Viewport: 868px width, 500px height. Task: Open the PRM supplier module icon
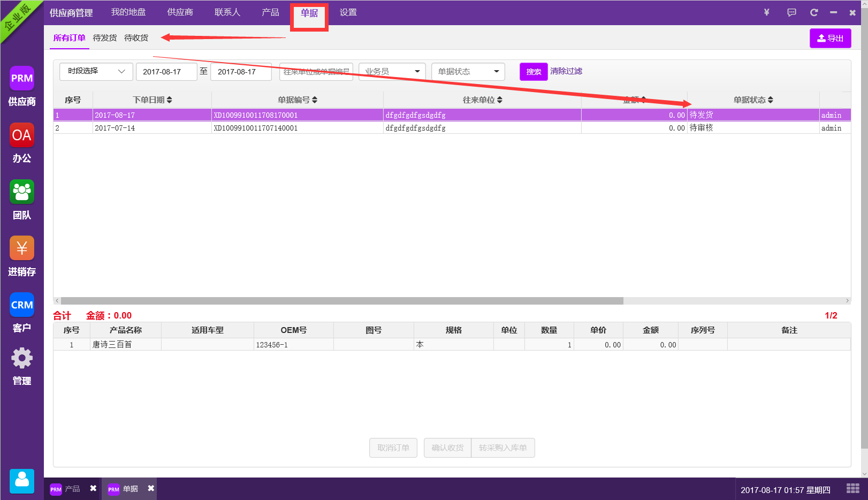click(22, 79)
